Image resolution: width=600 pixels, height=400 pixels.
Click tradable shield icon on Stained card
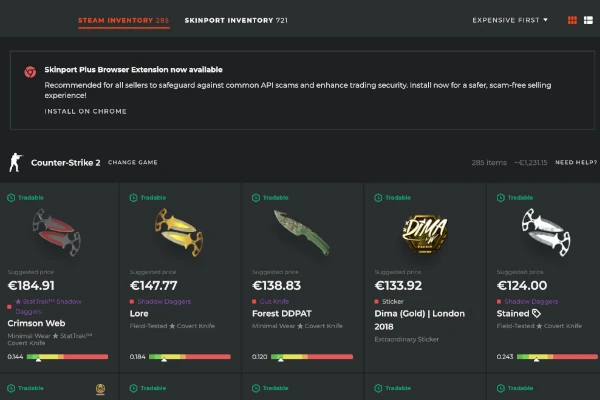[501, 198]
